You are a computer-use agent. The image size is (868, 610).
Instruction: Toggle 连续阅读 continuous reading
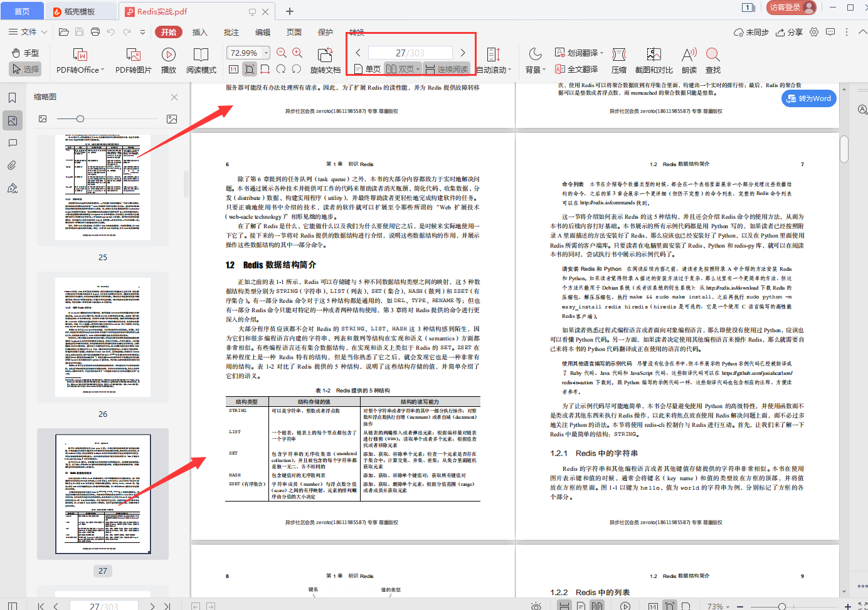447,69
